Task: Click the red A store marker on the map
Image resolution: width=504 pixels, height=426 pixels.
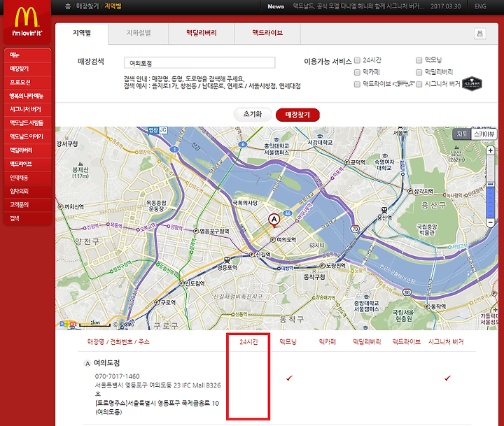Action: tap(274, 220)
